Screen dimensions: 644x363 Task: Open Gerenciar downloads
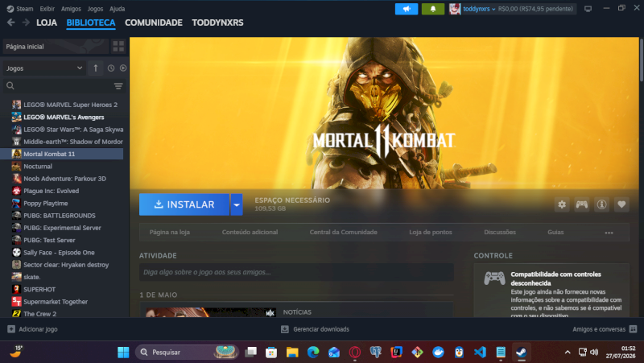click(315, 329)
